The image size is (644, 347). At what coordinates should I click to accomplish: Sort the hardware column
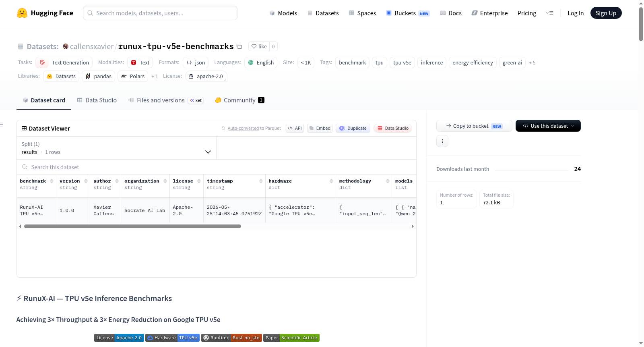point(331,181)
